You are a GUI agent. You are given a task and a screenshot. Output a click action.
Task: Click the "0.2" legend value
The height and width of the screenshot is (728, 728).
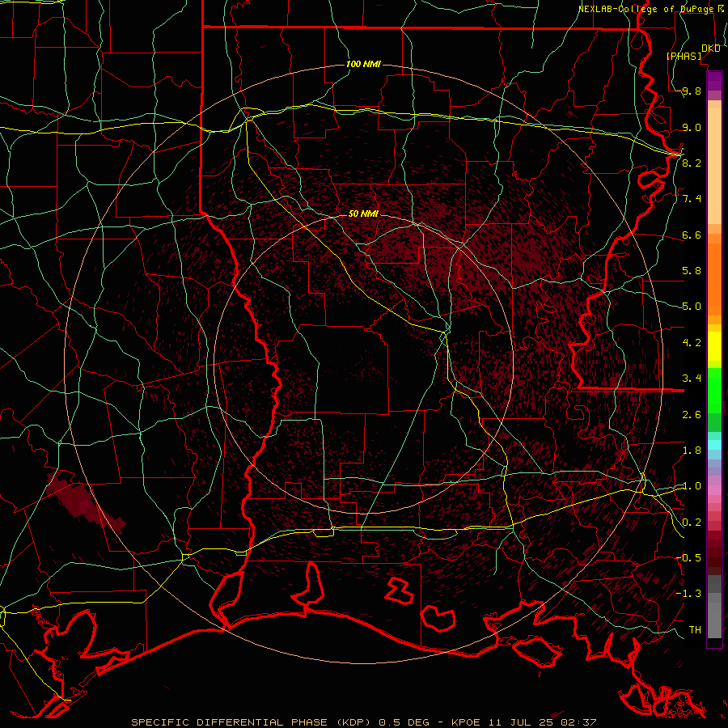click(692, 523)
